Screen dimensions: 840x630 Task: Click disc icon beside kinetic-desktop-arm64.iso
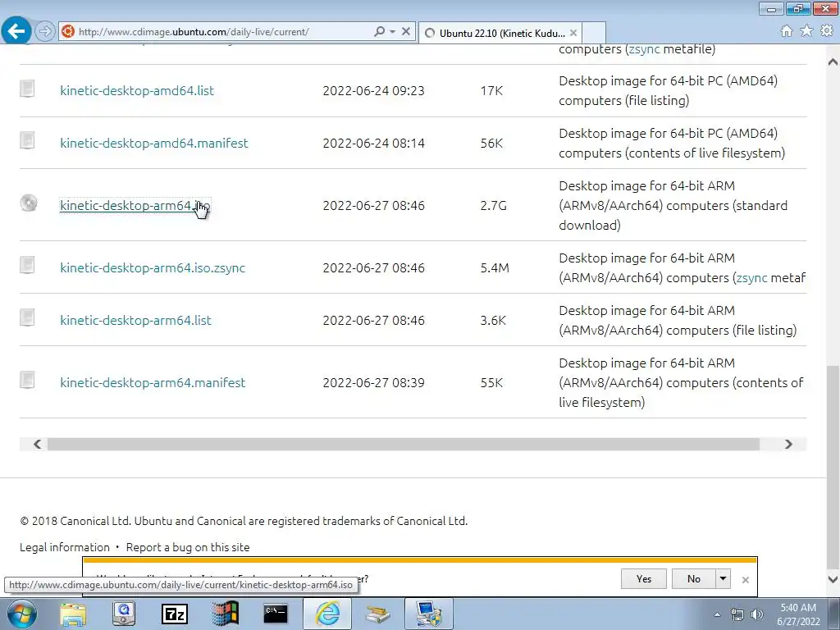[x=29, y=203]
